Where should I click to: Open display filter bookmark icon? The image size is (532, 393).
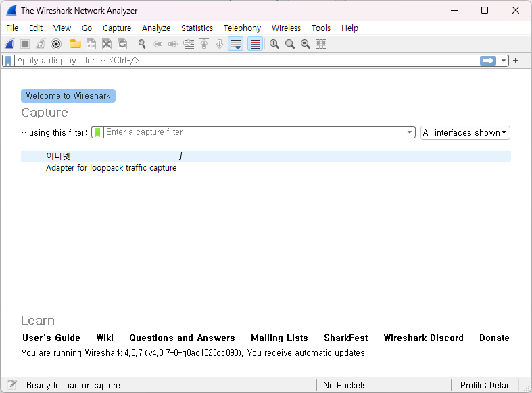click(x=9, y=61)
